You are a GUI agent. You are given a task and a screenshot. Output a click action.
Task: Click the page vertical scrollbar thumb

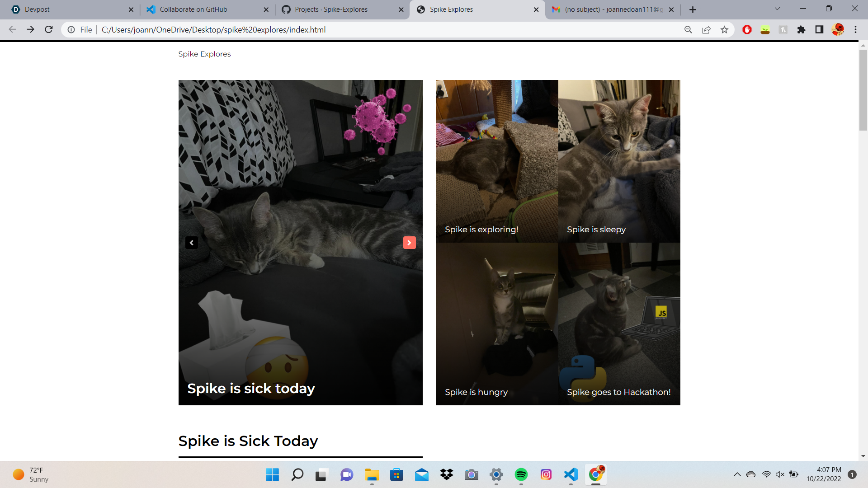(863, 90)
